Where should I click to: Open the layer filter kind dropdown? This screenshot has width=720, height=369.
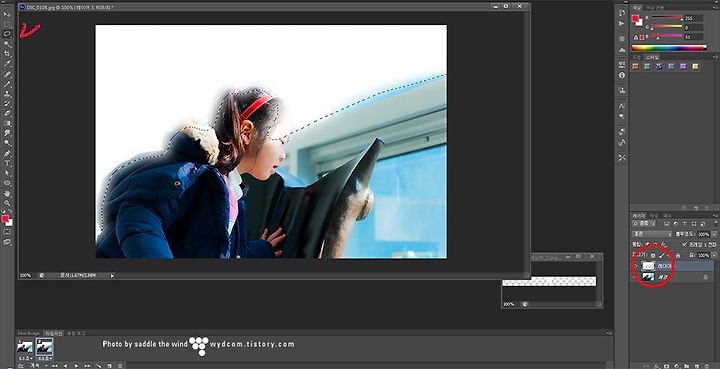[645, 224]
